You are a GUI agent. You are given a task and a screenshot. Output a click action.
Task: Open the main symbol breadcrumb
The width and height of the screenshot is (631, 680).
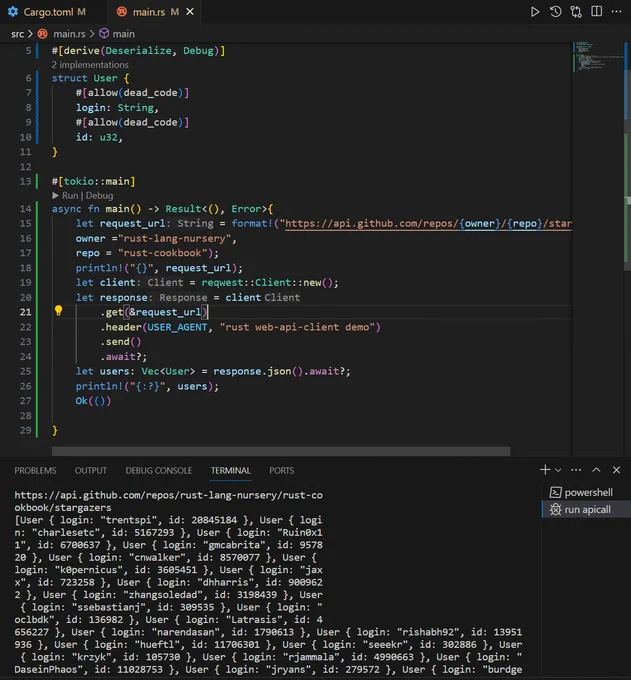tap(124, 34)
